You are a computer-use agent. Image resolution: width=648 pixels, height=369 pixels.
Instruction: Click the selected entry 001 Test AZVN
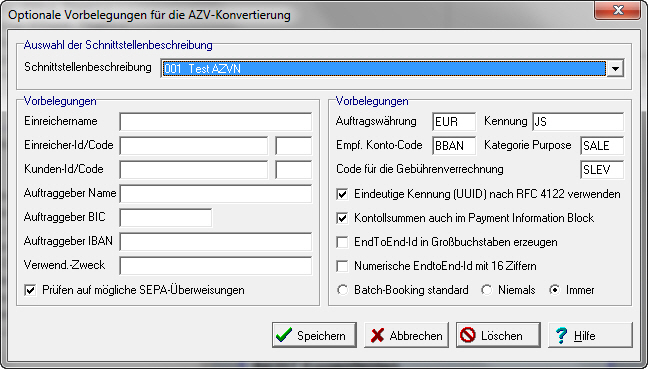pos(384,69)
